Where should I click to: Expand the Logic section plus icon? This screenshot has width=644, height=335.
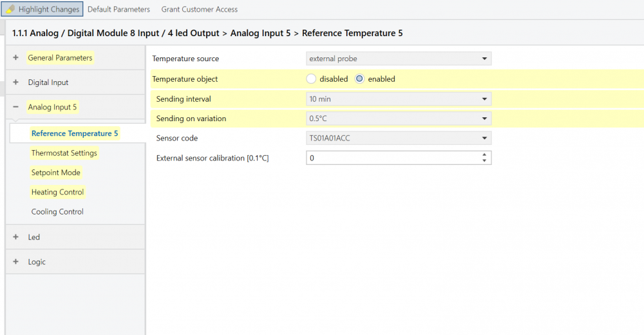coord(15,262)
